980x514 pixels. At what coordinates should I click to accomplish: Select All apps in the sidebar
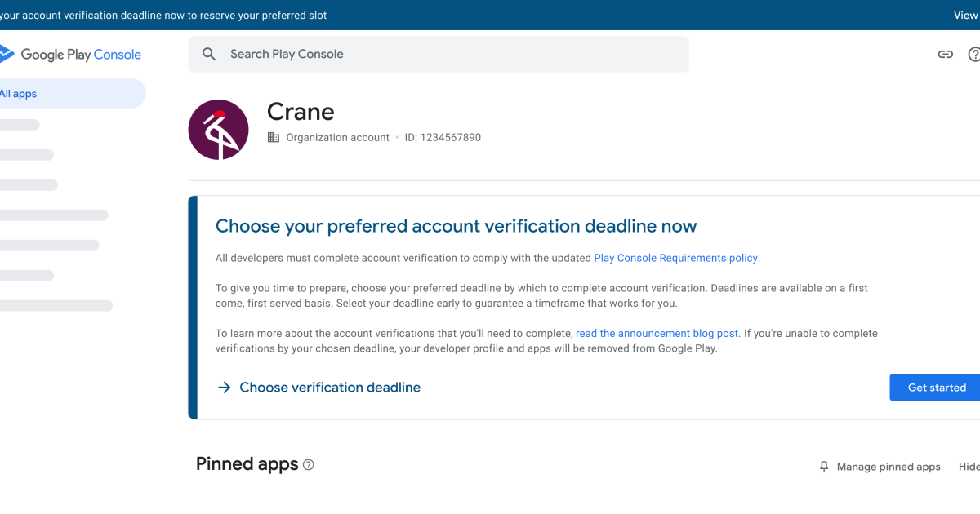[x=18, y=93]
